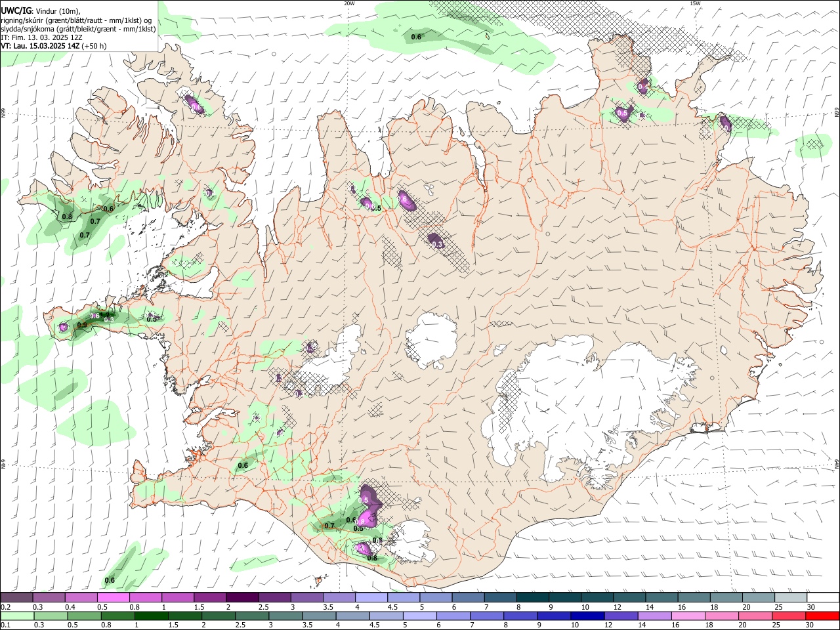Click the navy blue swatch above 10 in the bottom legend row
The image size is (840, 630).
click(587, 616)
